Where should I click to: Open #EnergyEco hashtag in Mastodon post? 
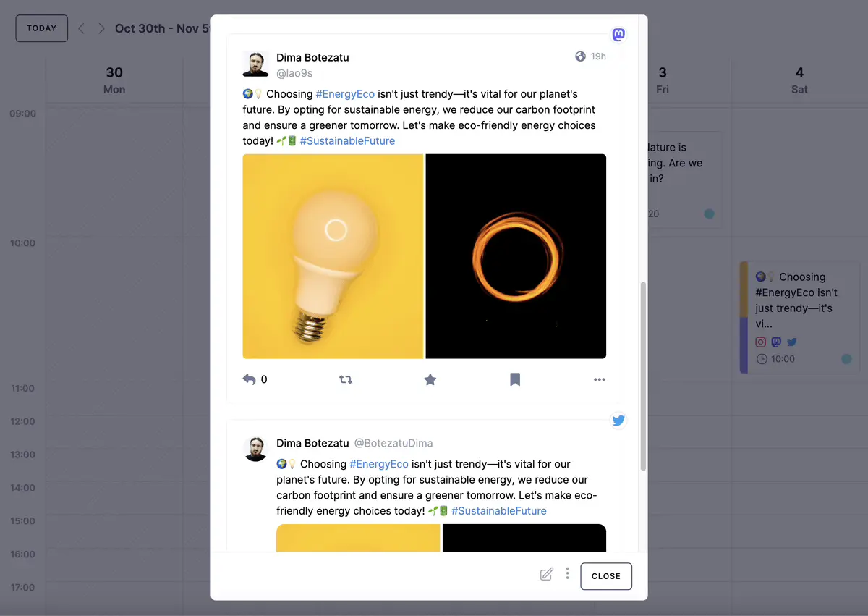click(x=345, y=94)
